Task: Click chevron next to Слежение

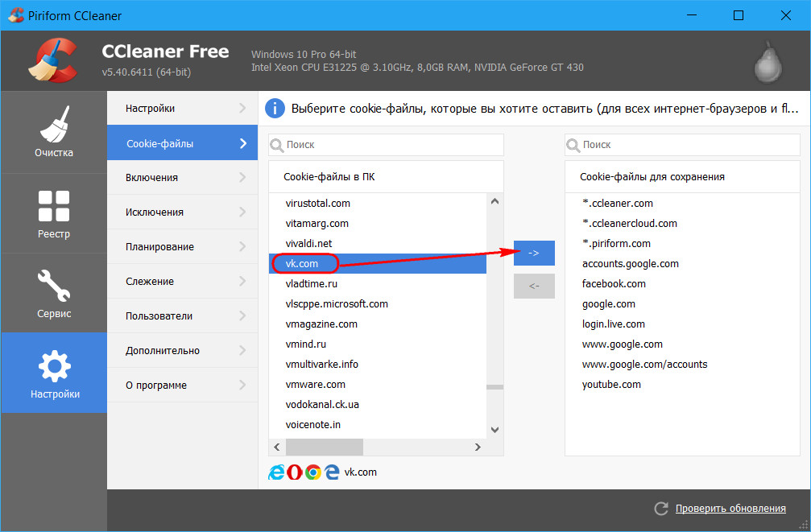Action: click(x=242, y=281)
